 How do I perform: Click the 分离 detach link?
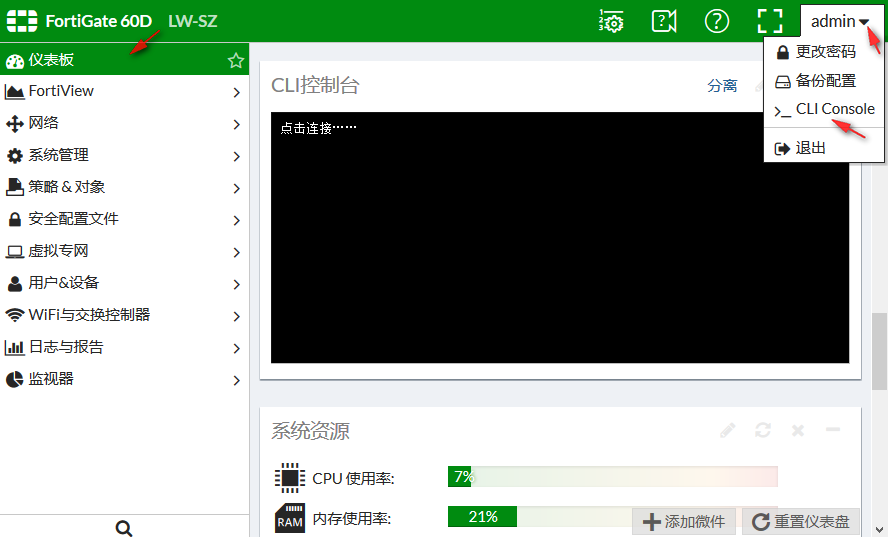tap(722, 86)
